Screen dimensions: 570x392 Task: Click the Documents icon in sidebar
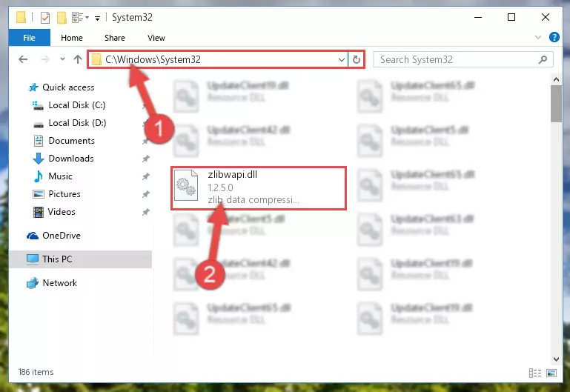point(38,141)
